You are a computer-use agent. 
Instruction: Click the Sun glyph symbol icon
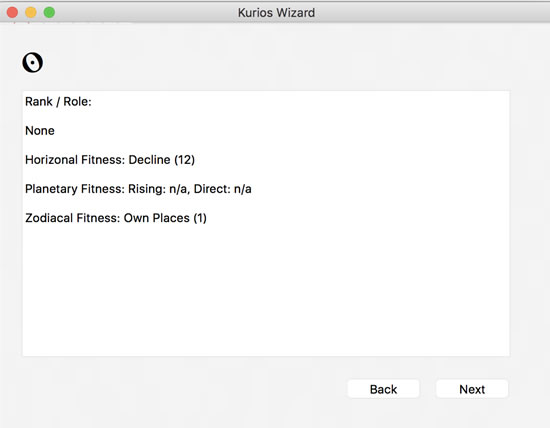(x=33, y=63)
